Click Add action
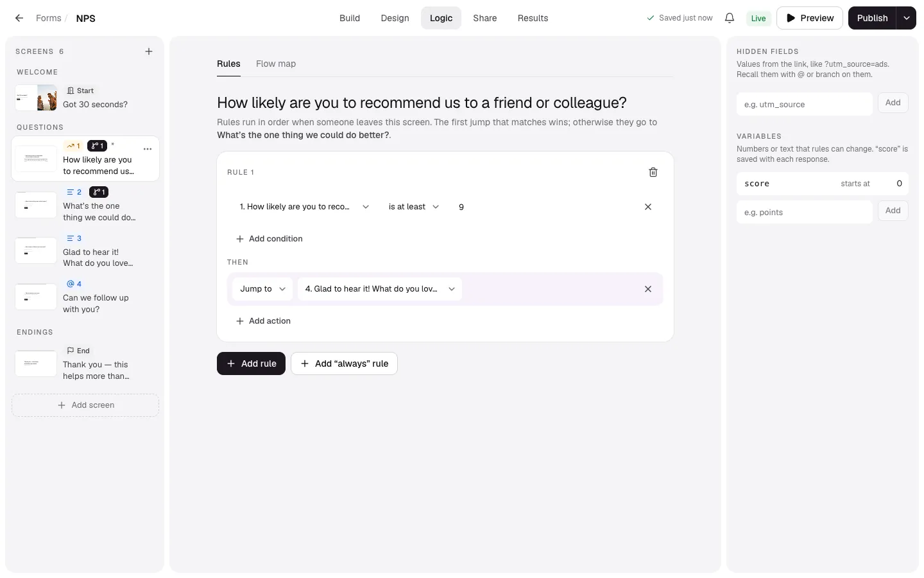924x578 pixels. pos(263,321)
